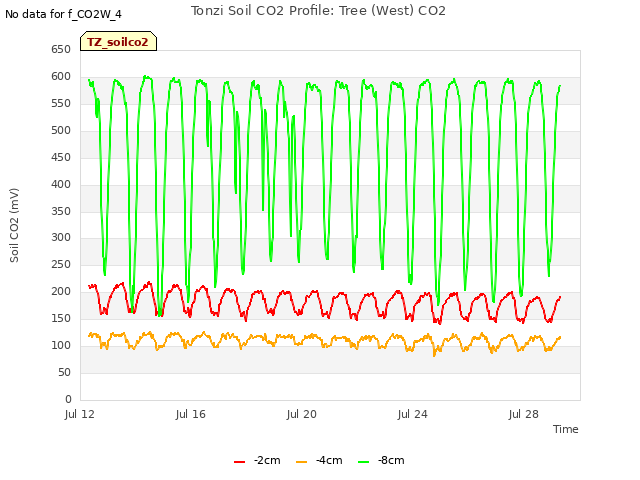
Task: Click the 0 y-axis tick label
Action: click(68, 399)
